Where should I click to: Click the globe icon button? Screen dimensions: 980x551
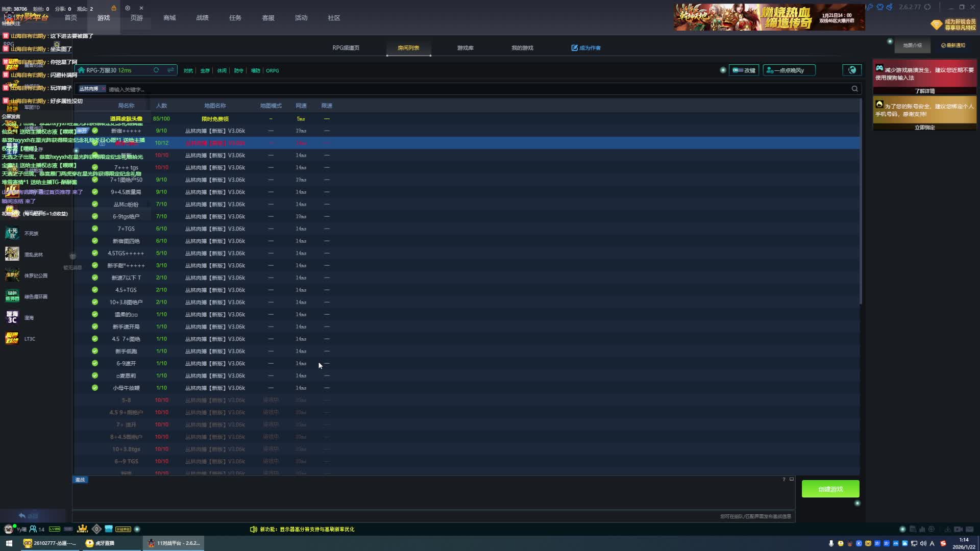pos(852,70)
